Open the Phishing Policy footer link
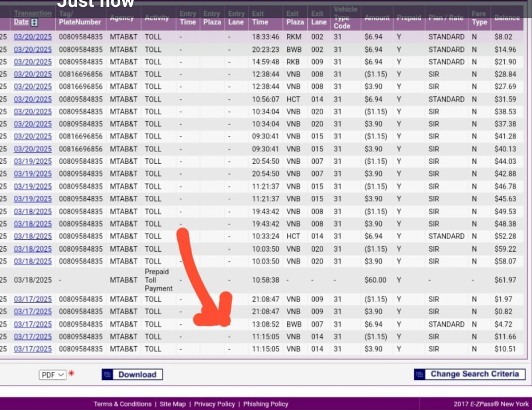Viewport: 532px width, 410px height. point(266,404)
